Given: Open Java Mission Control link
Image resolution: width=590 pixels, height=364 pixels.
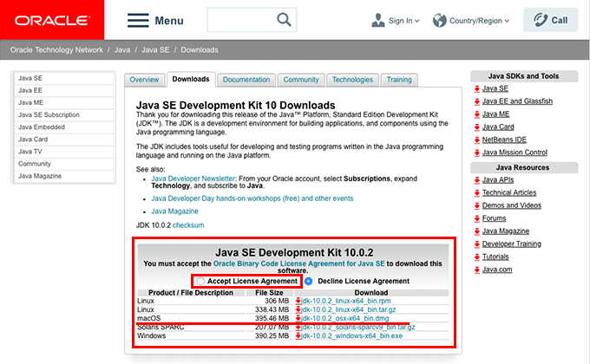Looking at the screenshot, I should 515,153.
